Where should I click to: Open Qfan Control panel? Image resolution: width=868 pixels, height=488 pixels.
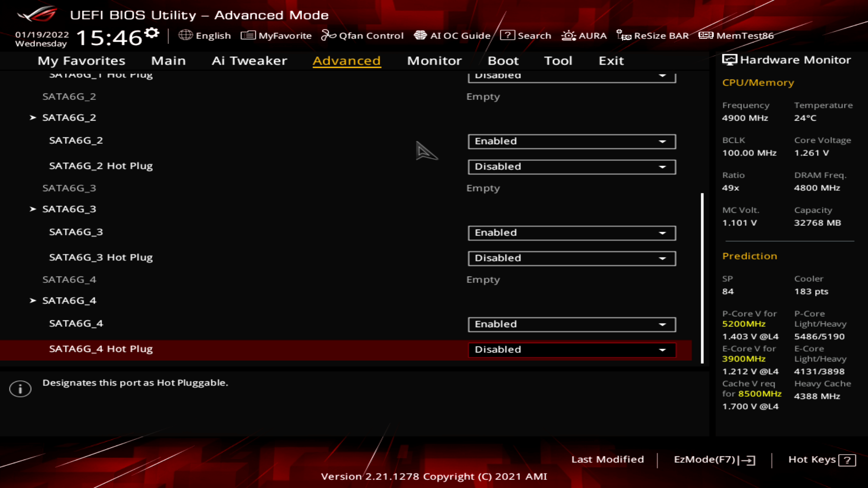363,35
